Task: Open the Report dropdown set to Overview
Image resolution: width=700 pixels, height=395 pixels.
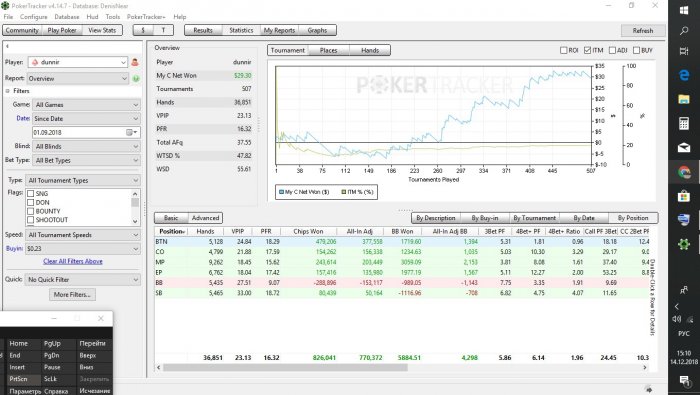Action: click(78, 79)
